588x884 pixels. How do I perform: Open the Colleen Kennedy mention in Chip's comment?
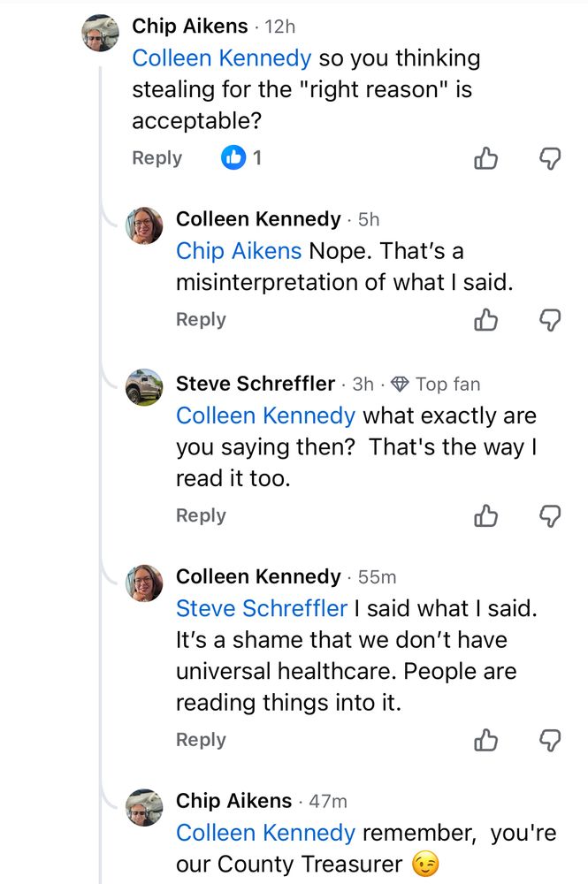click(x=220, y=58)
